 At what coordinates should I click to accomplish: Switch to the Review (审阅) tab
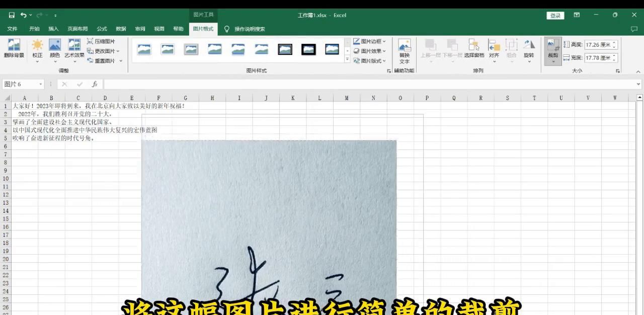pyautogui.click(x=140, y=29)
